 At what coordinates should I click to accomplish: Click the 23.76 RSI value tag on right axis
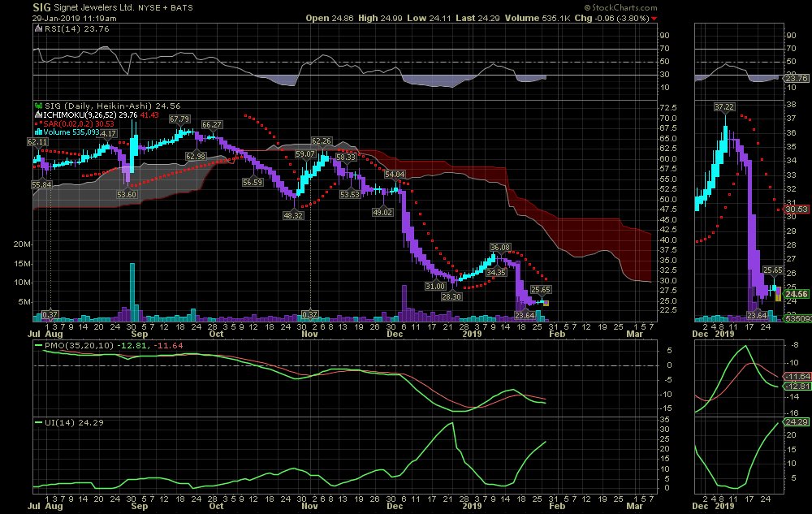tap(797, 79)
